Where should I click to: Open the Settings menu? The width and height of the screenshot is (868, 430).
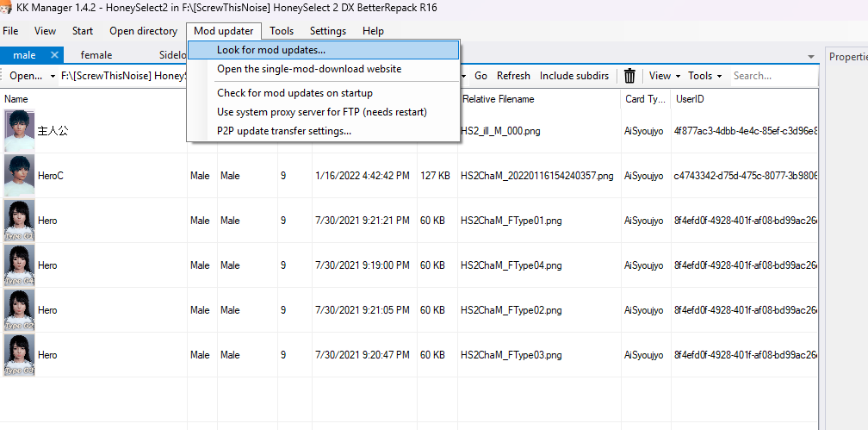[328, 31]
